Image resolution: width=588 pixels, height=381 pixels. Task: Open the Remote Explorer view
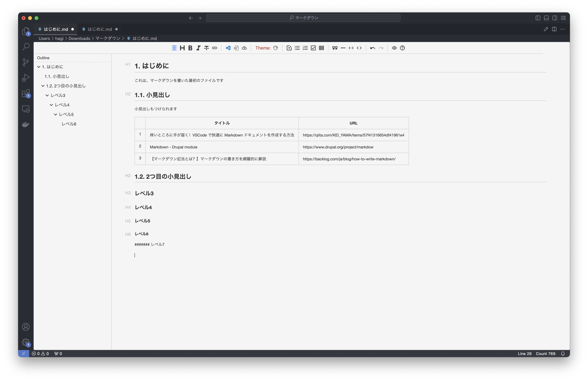[26, 109]
